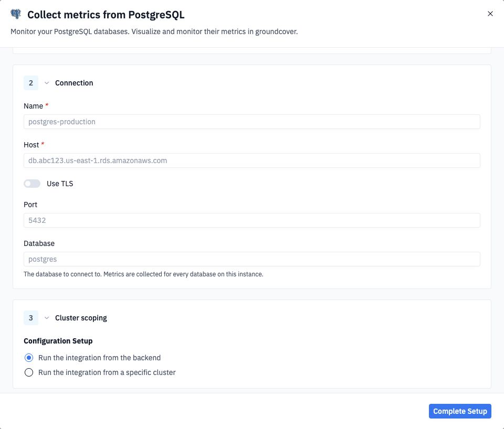Click the Name input field
Image resolution: width=504 pixels, height=429 pixels.
[251, 122]
